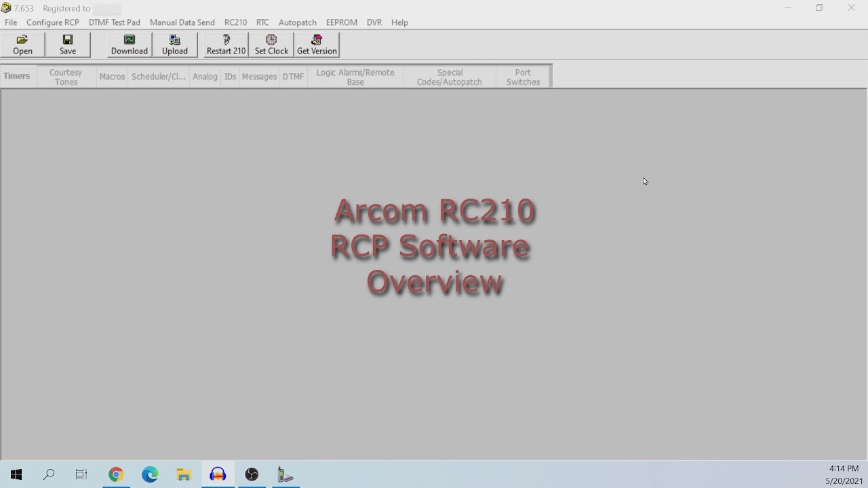This screenshot has height=488, width=868.
Task: Open the Manual Data Send menu
Action: (x=182, y=22)
